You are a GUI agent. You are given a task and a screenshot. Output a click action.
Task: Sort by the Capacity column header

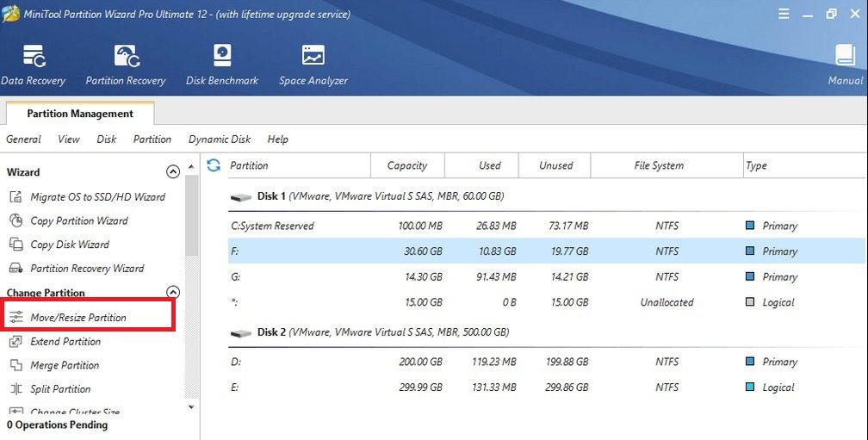point(407,165)
